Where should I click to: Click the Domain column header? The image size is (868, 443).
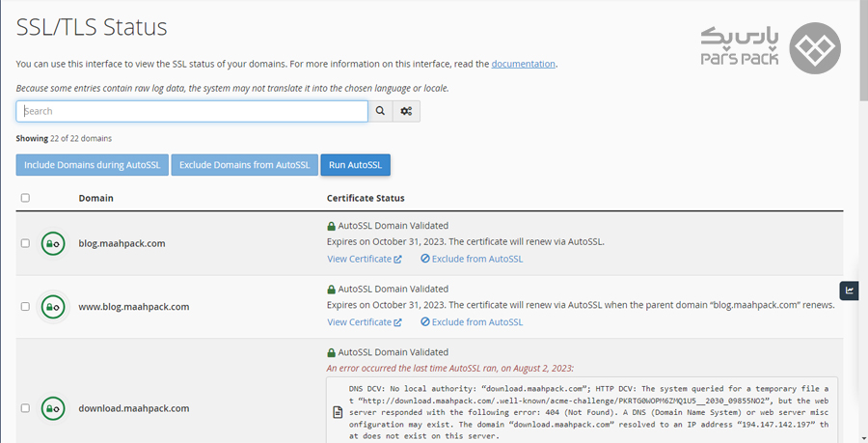click(95, 198)
